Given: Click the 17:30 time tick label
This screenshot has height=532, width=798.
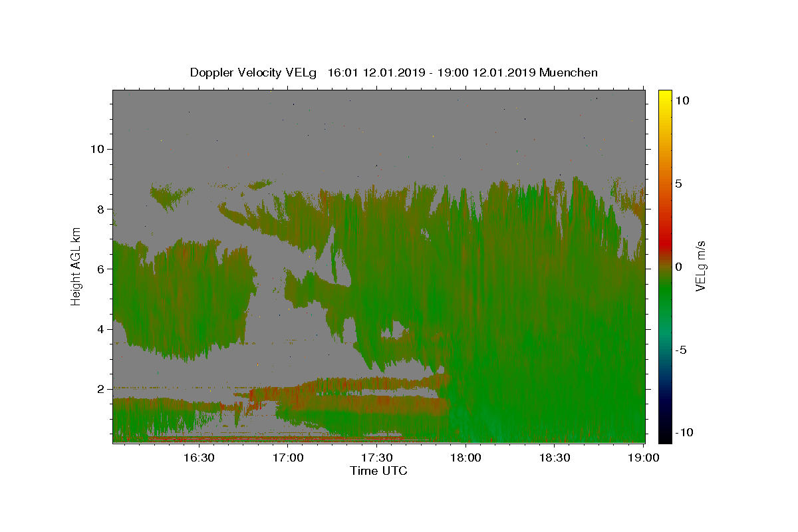Looking at the screenshot, I should (376, 458).
